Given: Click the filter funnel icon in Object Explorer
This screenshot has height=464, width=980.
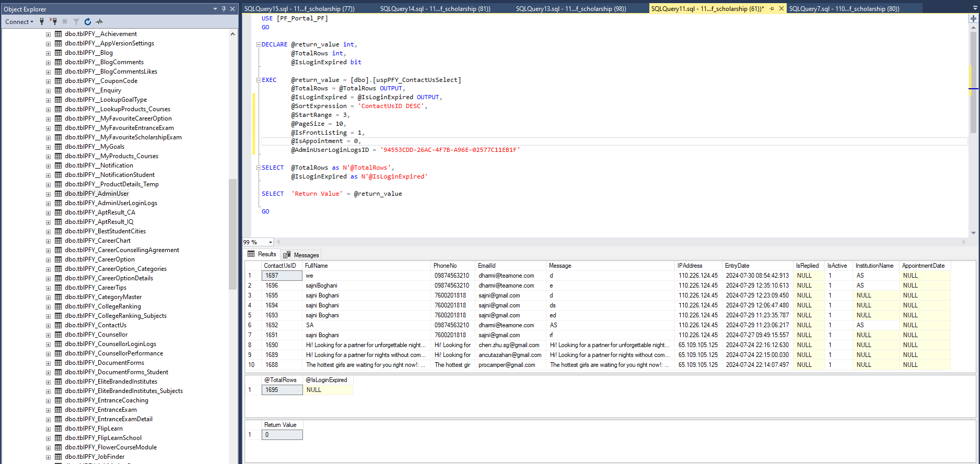Looking at the screenshot, I should point(76,21).
